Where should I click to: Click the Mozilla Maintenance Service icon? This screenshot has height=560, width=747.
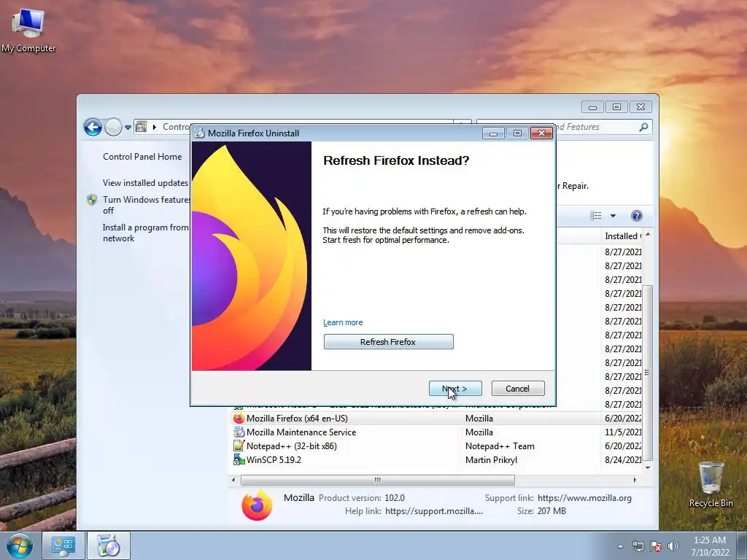tap(239, 432)
